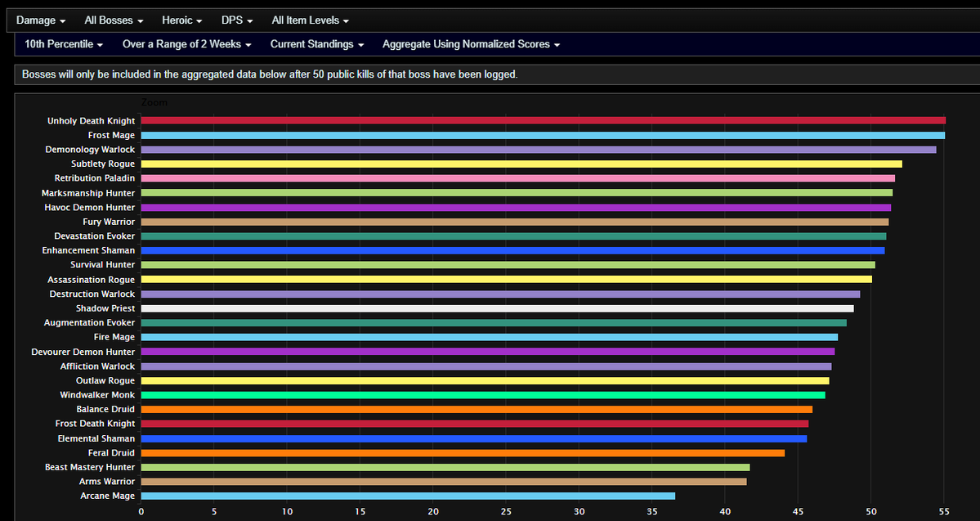Click the Shadow Priest label
This screenshot has height=521, width=980.
[x=105, y=308]
